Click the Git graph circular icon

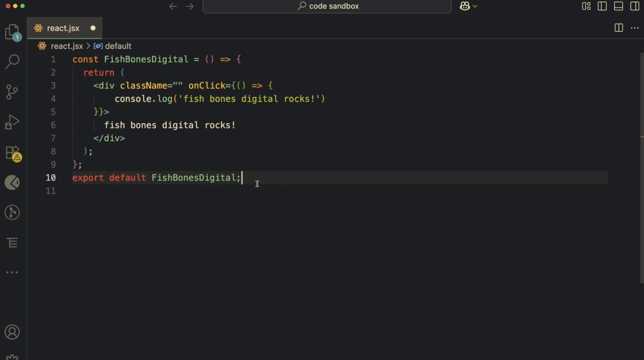[12, 212]
